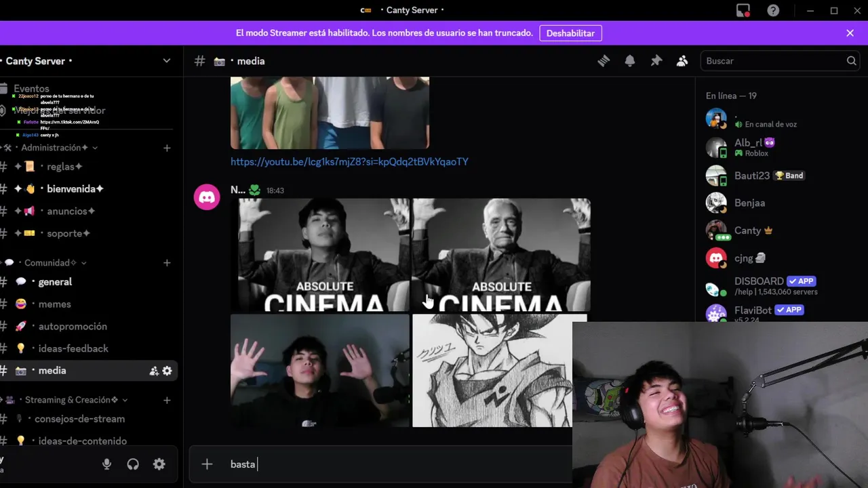The width and height of the screenshot is (868, 488).
Task: Open first Absolute Cinema image
Action: (320, 255)
